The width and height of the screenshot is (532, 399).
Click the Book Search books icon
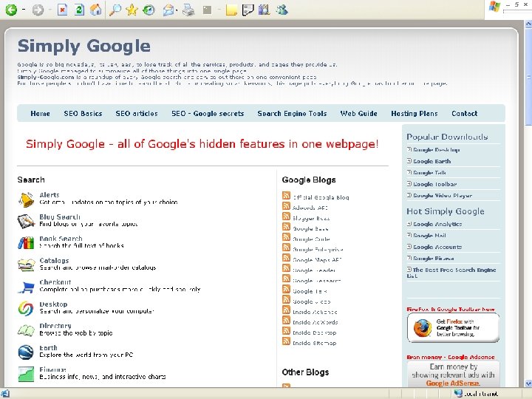tap(26, 243)
